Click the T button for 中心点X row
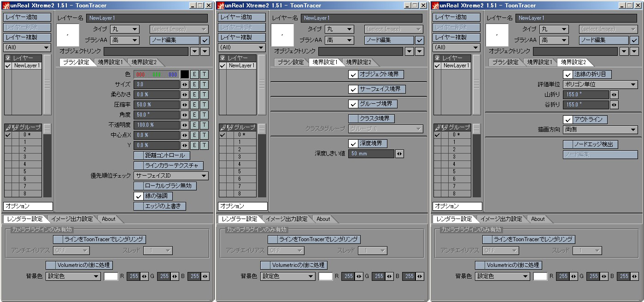This screenshot has width=644, height=302. (x=204, y=135)
